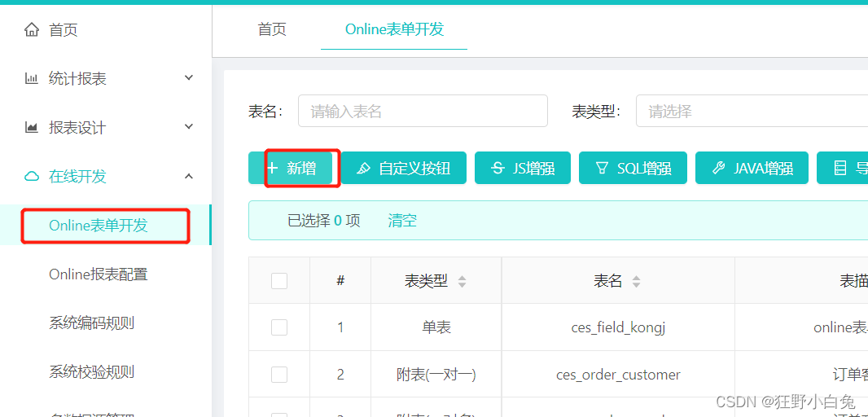This screenshot has width=868, height=417.
Task: Switch to the 首页 tab
Action: point(272,29)
